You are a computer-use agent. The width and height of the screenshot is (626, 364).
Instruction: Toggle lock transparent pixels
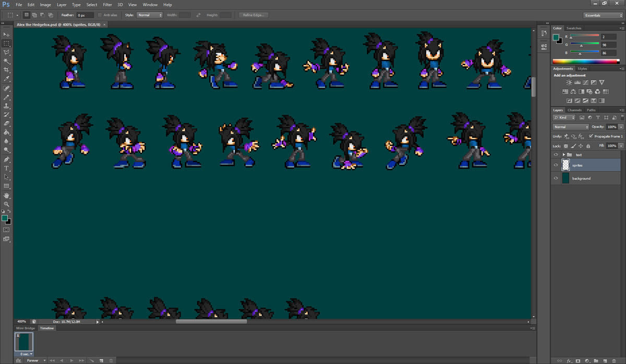[x=566, y=145]
